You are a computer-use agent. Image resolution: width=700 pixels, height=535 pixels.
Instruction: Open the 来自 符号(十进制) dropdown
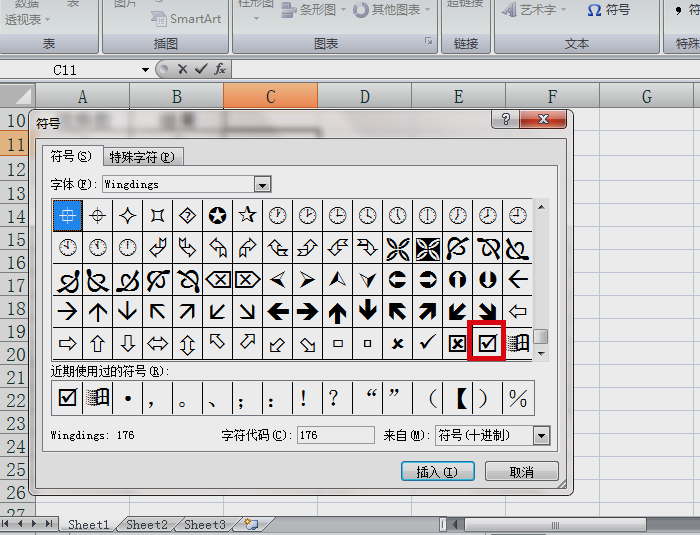[x=541, y=436]
